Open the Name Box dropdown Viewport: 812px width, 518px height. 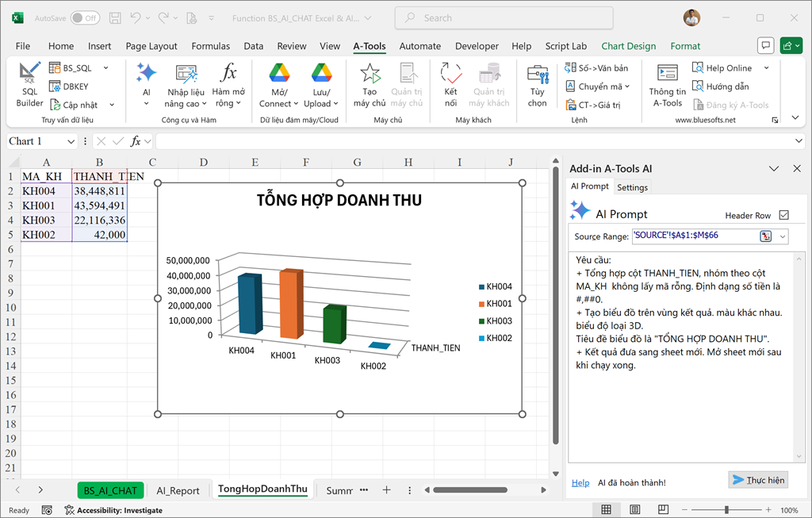pos(71,141)
